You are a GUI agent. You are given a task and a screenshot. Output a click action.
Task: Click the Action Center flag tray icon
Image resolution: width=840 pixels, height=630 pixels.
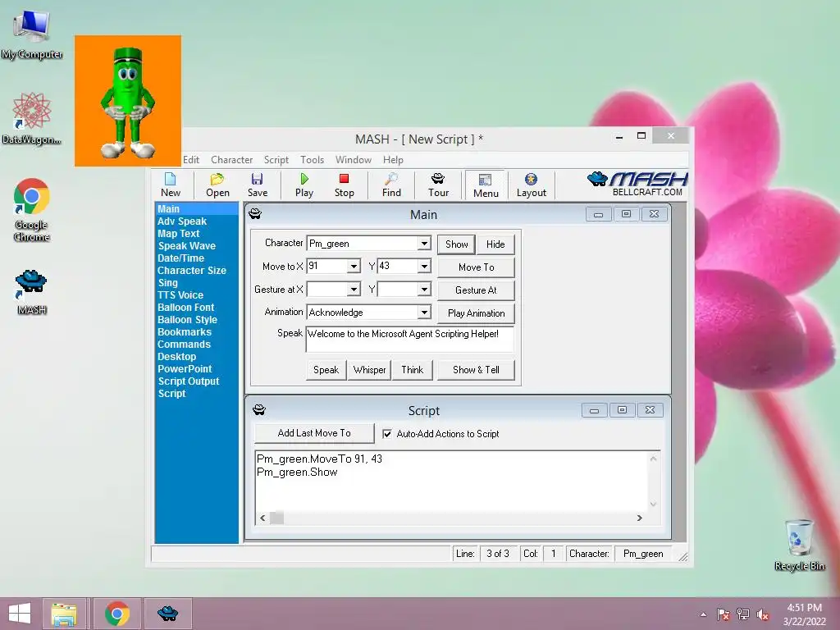click(x=724, y=614)
